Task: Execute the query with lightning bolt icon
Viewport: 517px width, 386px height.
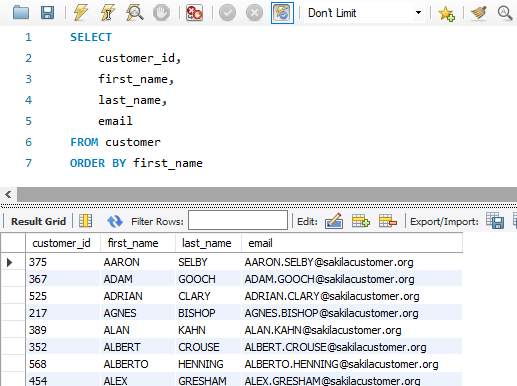Action: [81, 13]
